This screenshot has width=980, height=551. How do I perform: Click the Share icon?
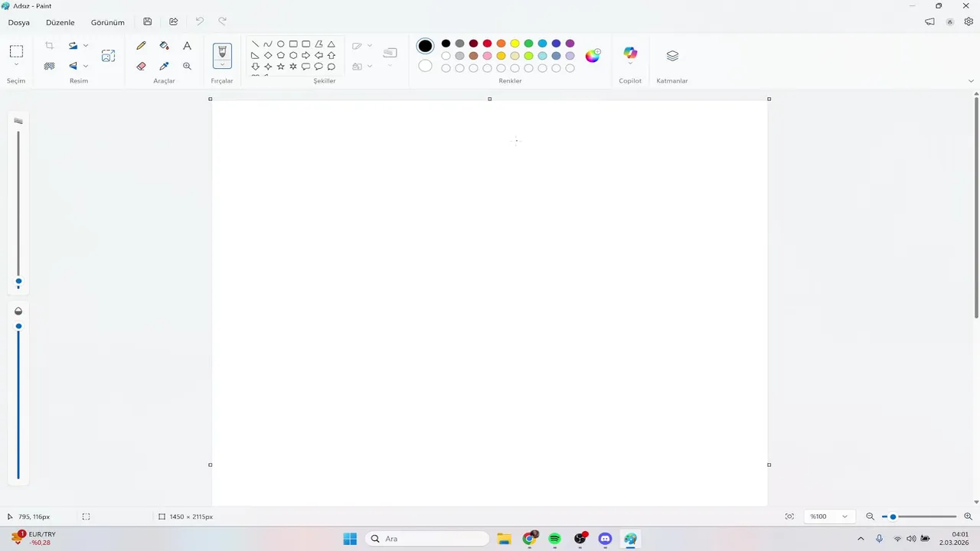point(174,21)
